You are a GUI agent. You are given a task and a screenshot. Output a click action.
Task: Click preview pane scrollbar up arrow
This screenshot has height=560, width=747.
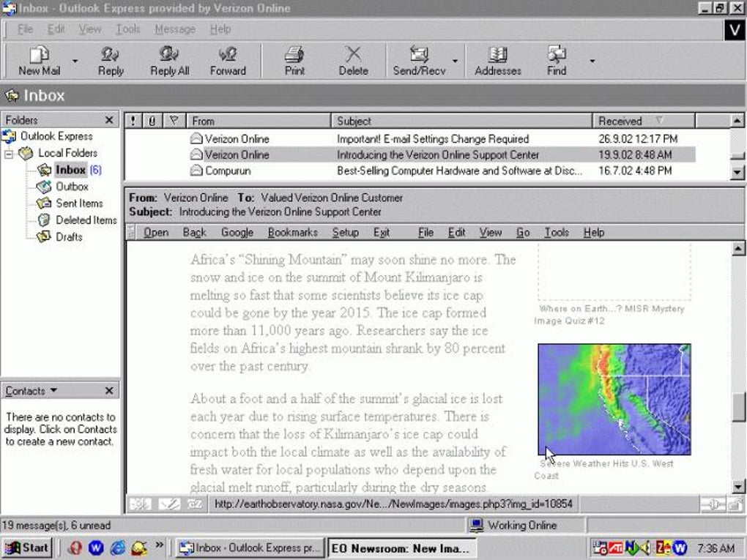point(738,248)
